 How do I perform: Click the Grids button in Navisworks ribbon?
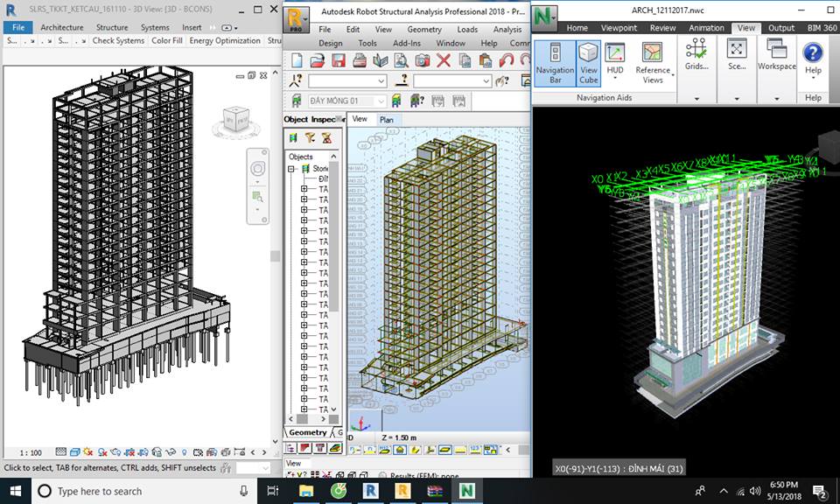click(696, 55)
